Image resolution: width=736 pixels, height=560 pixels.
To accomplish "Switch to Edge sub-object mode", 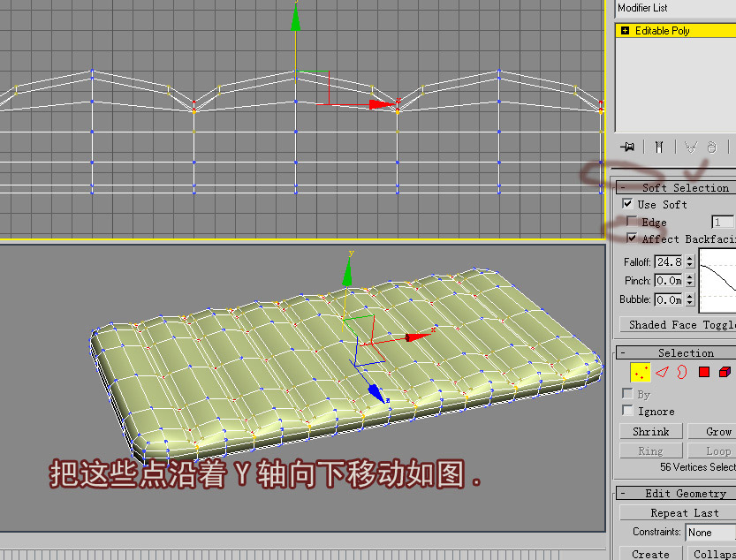I will click(661, 373).
